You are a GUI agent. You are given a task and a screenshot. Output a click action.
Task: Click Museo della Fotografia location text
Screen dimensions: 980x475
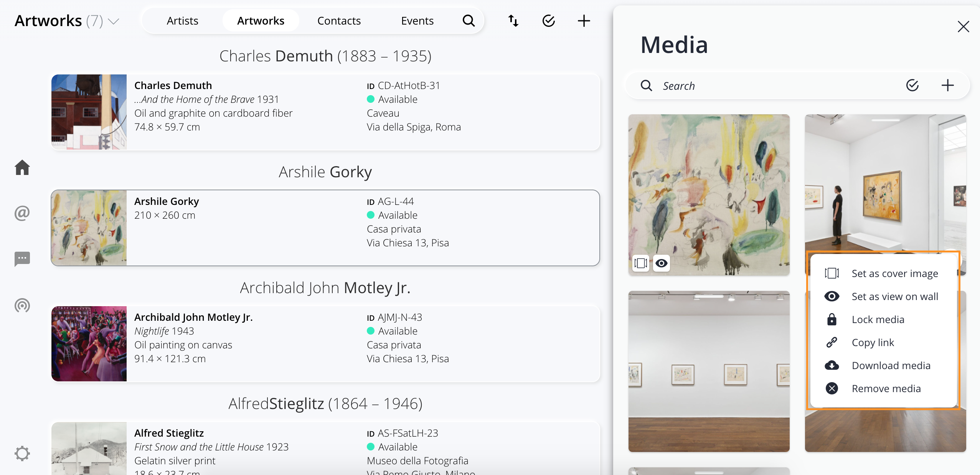[x=417, y=461]
